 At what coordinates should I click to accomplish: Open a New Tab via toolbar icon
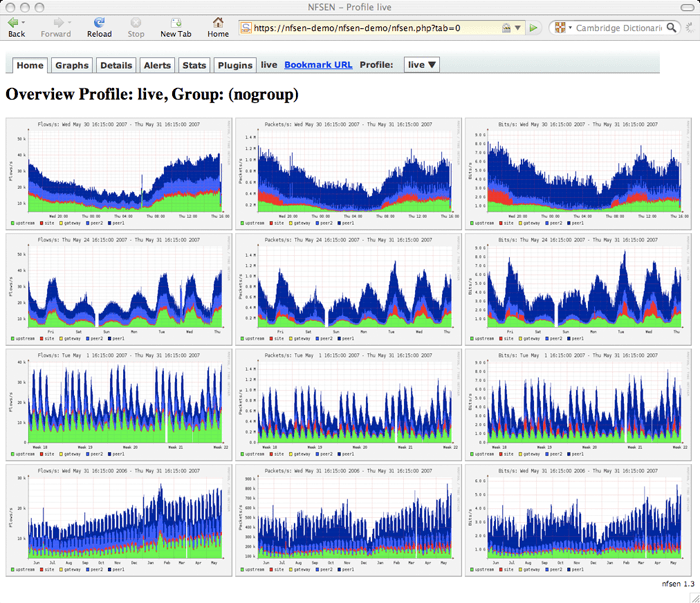pyautogui.click(x=176, y=22)
